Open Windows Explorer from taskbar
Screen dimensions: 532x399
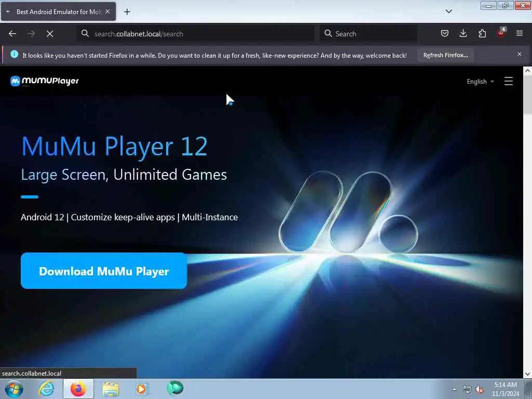(111, 389)
